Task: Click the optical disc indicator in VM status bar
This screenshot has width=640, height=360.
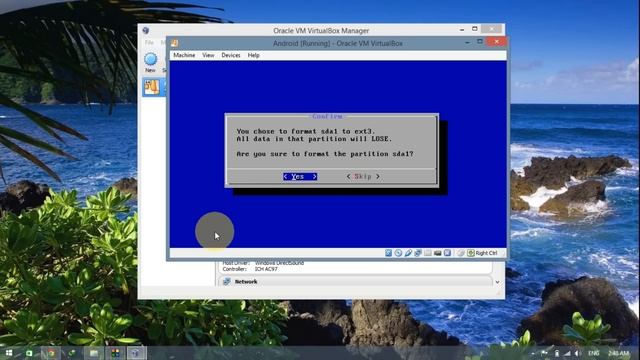Action: pos(398,253)
